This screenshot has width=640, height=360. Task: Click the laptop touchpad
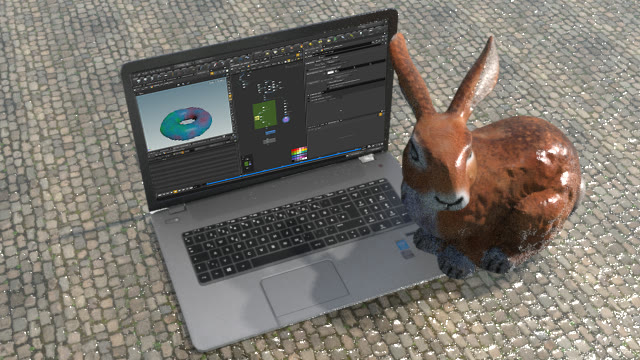305,288
